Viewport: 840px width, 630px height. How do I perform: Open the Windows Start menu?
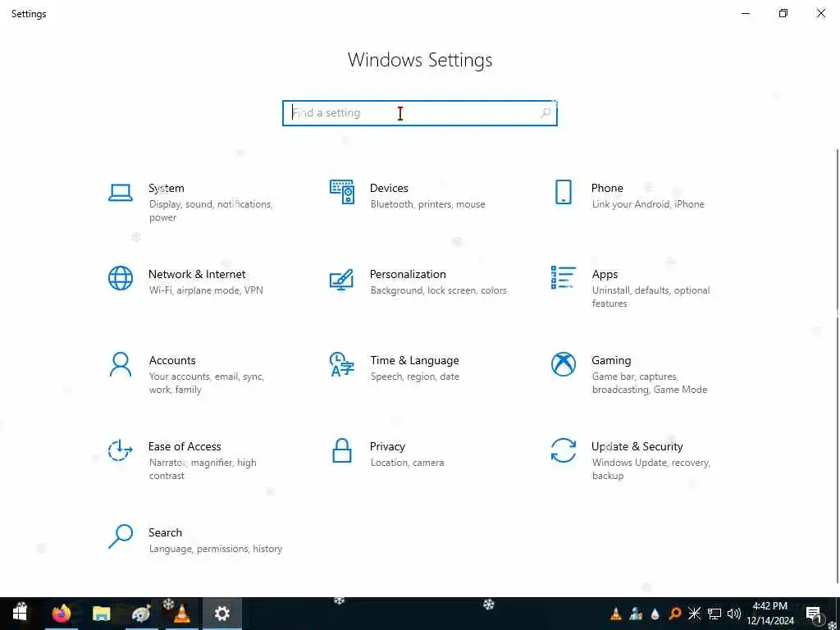21,613
